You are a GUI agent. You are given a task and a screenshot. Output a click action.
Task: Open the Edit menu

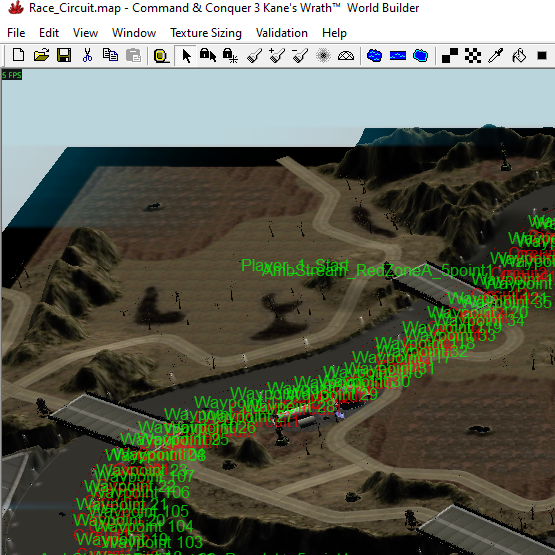click(49, 33)
